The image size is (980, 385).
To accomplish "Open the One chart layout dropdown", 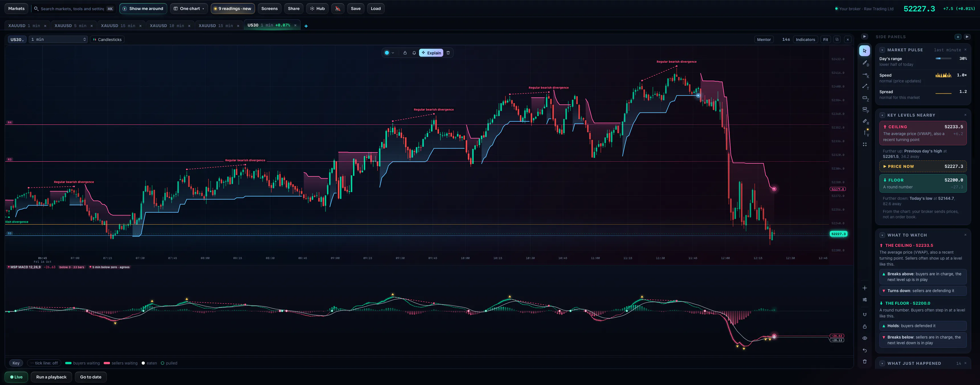I will point(189,8).
